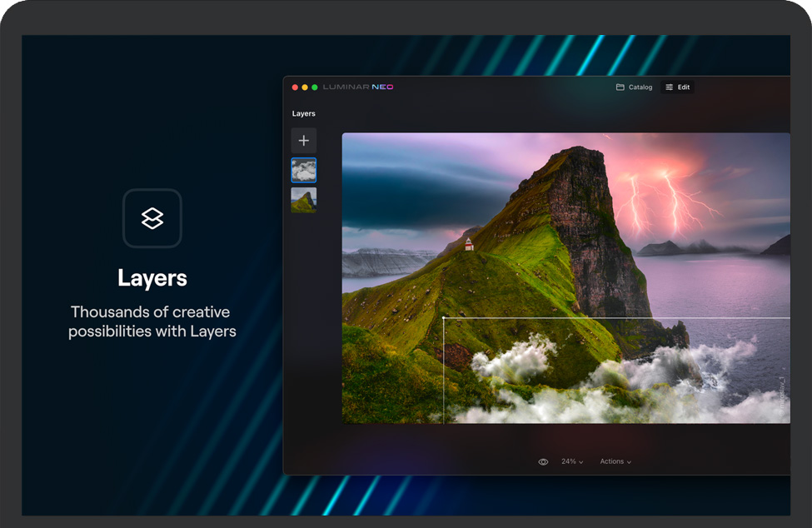Click the Layers feature icon
The image size is (812, 528).
[x=152, y=218]
